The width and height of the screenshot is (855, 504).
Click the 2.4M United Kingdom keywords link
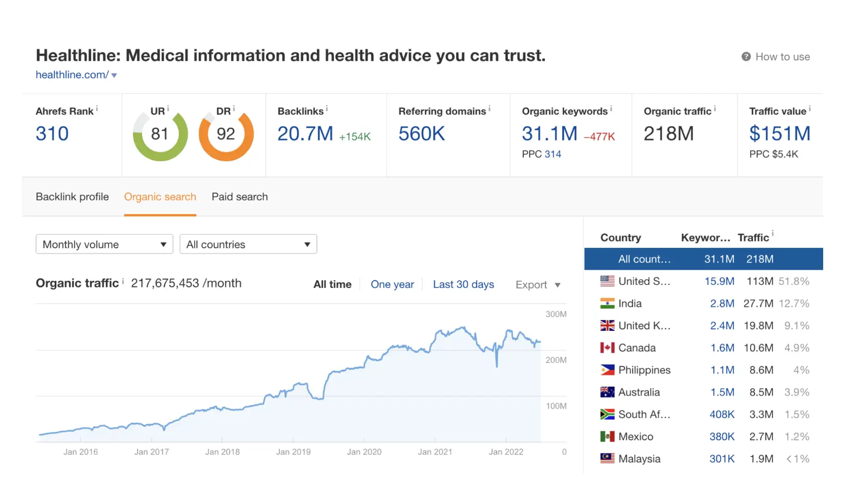(722, 326)
